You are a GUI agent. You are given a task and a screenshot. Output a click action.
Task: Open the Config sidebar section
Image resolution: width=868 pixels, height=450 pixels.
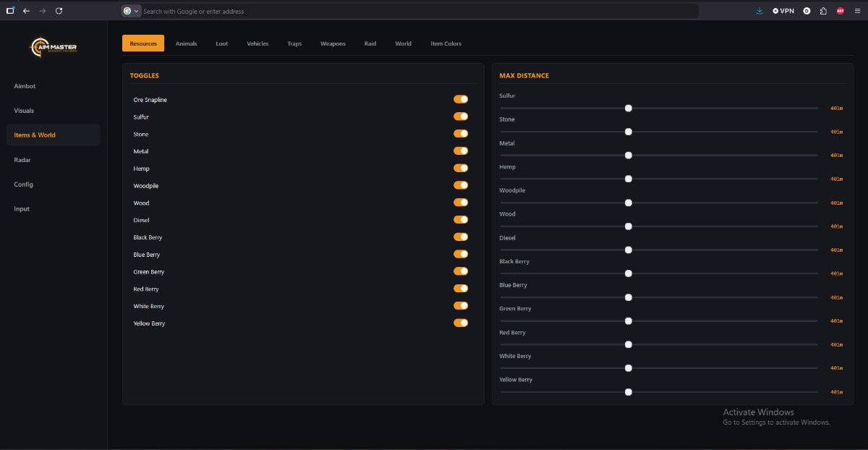(23, 184)
